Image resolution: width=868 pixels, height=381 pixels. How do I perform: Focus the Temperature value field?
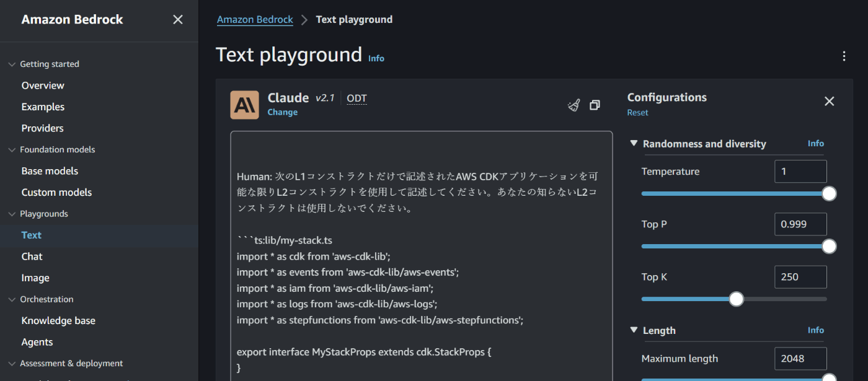click(800, 172)
